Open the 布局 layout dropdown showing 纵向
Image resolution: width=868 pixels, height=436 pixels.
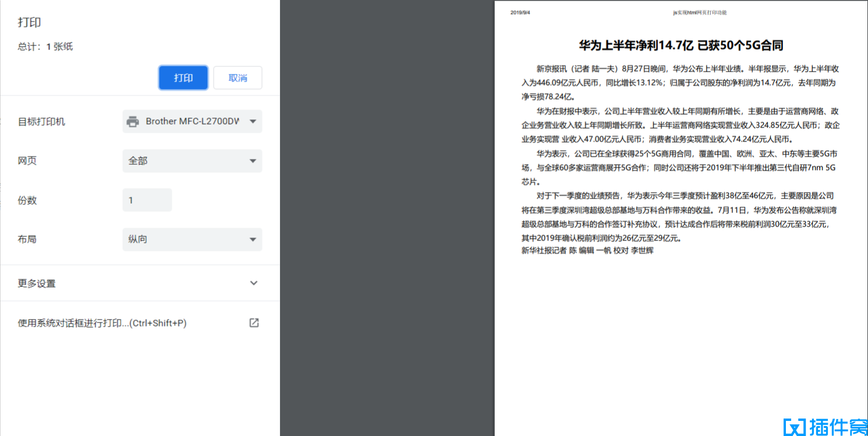click(192, 239)
